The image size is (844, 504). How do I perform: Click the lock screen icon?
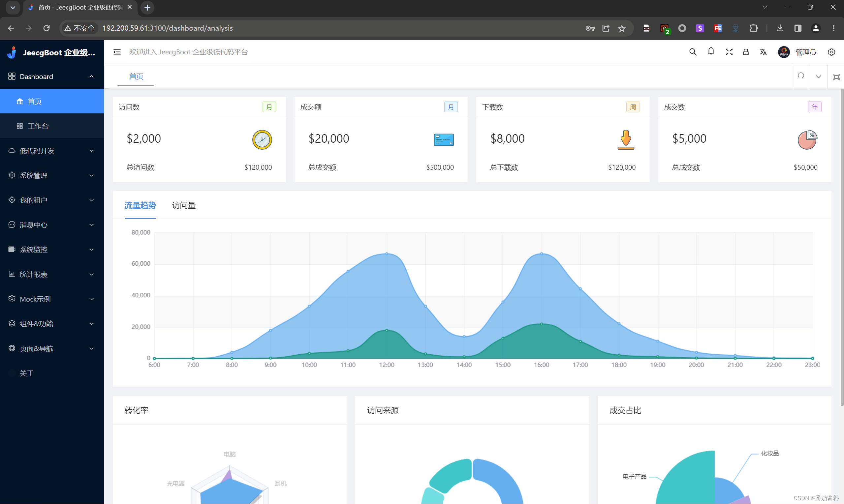pos(746,52)
